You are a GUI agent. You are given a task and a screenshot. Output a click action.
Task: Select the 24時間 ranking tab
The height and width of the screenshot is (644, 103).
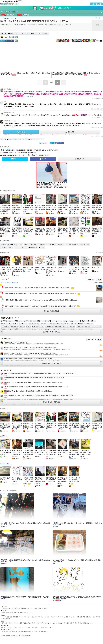99,280
